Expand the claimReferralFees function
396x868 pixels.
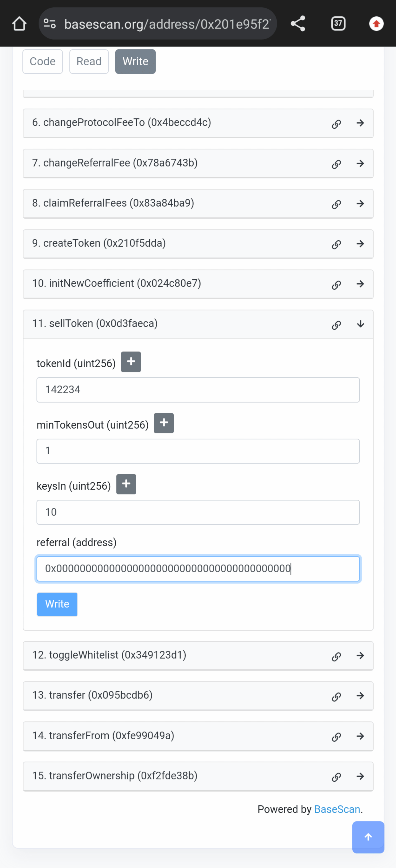click(x=360, y=203)
